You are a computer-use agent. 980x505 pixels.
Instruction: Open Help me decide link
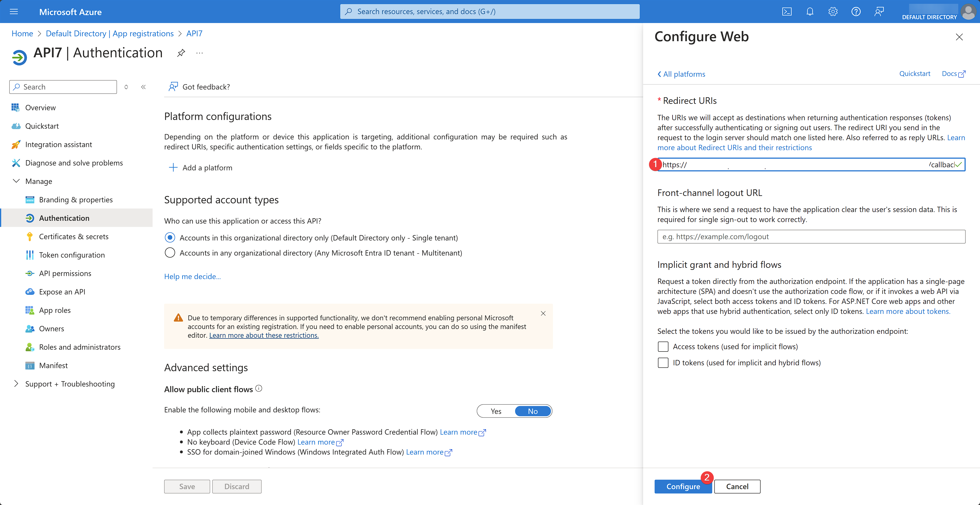point(193,277)
